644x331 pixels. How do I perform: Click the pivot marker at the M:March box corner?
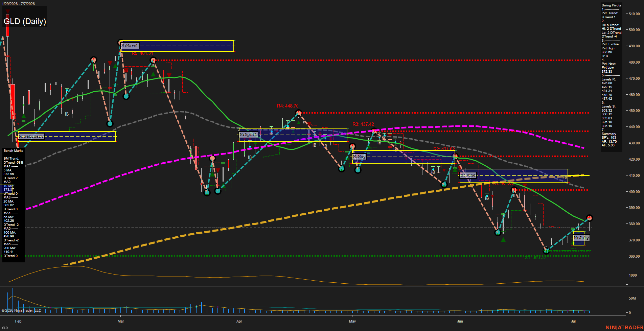click(x=120, y=43)
